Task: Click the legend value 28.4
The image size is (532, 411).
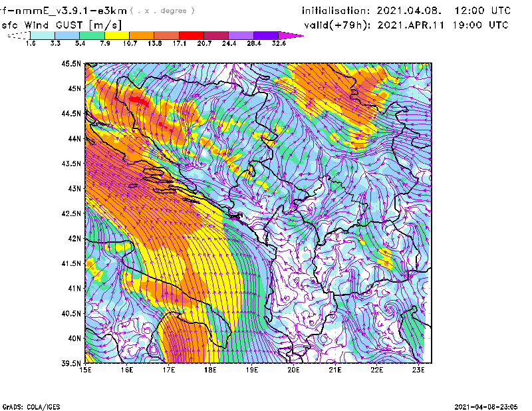Action: click(254, 43)
